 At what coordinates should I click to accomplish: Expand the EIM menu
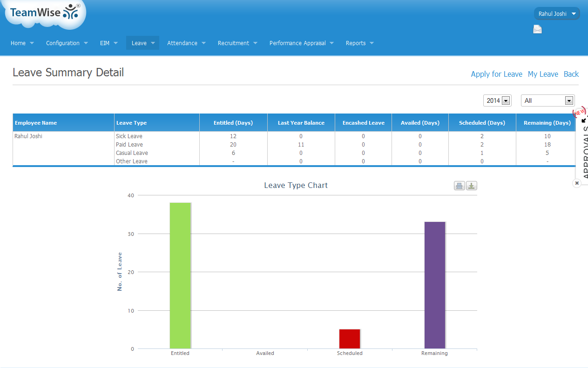click(x=109, y=43)
